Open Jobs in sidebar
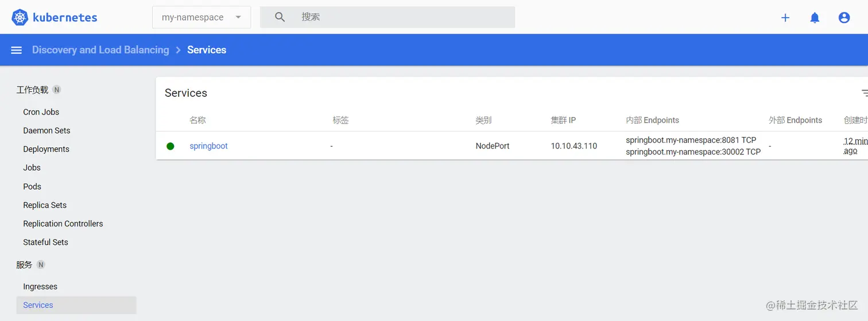Viewport: 868px width, 321px height. coord(32,167)
